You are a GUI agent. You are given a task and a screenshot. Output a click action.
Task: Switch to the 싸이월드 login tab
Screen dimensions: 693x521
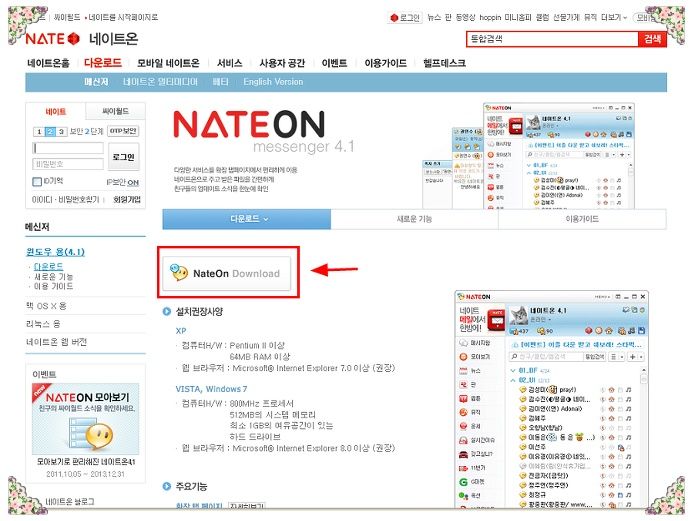(x=115, y=111)
